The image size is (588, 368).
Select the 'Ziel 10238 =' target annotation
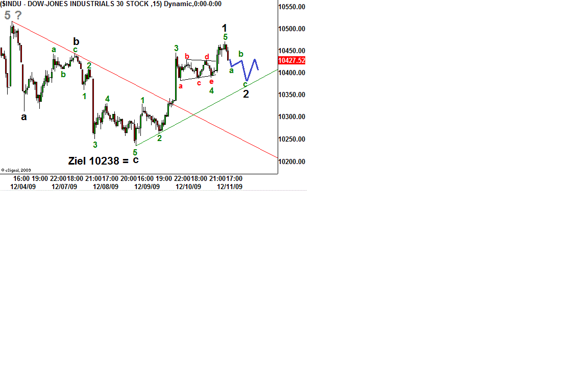pyautogui.click(x=99, y=160)
